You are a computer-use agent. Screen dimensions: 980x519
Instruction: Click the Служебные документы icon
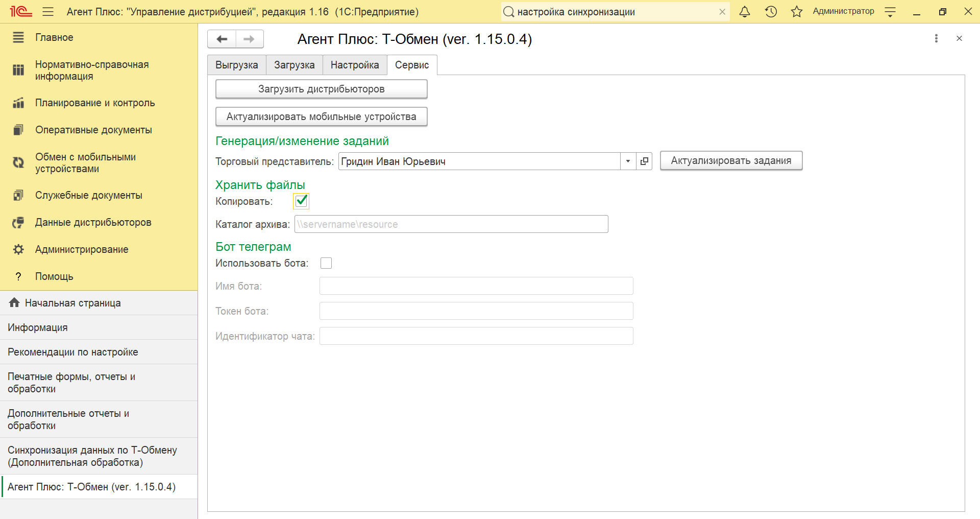(x=18, y=195)
